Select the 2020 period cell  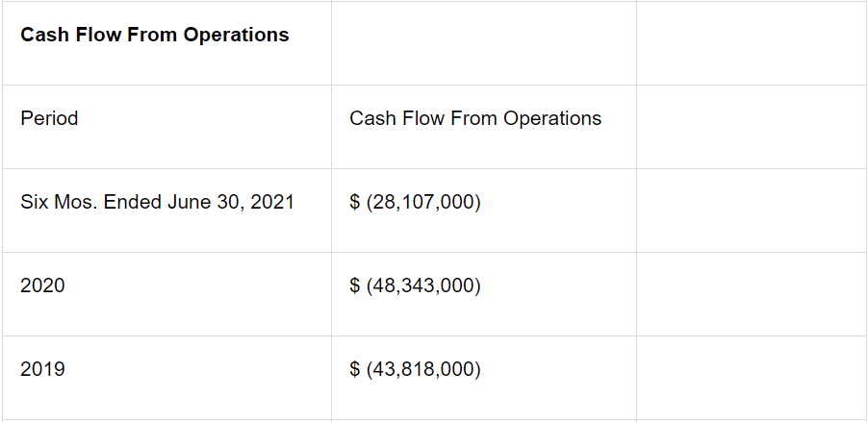42,285
